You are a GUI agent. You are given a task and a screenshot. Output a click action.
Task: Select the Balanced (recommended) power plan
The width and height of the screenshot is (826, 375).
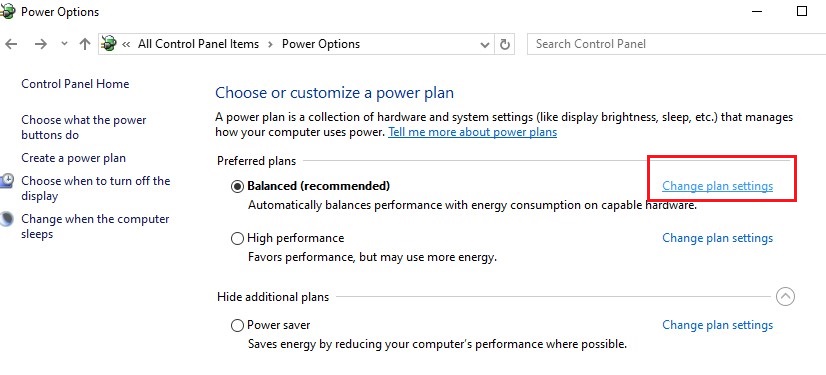point(238,186)
